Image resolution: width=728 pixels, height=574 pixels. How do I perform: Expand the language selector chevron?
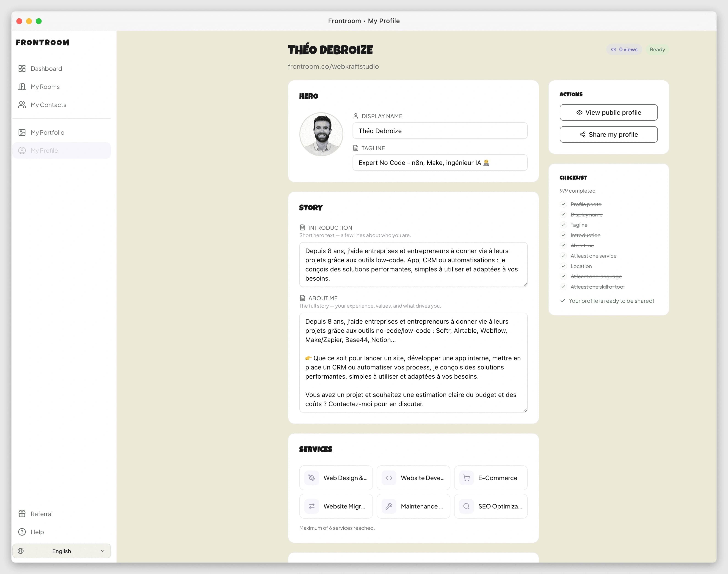click(x=102, y=551)
